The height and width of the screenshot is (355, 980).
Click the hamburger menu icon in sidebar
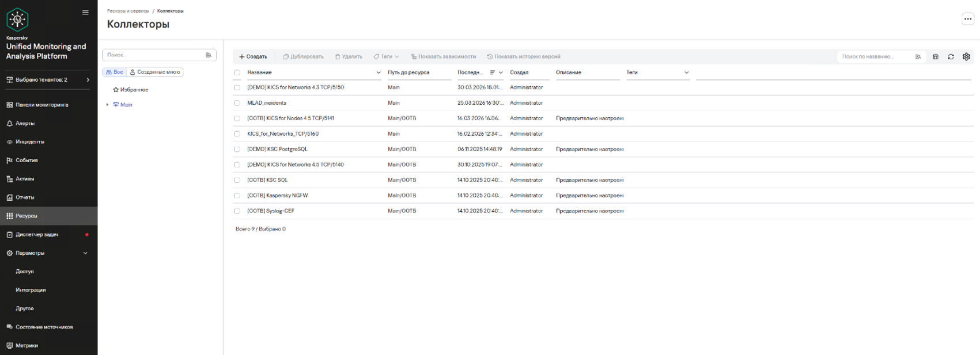coord(85,12)
